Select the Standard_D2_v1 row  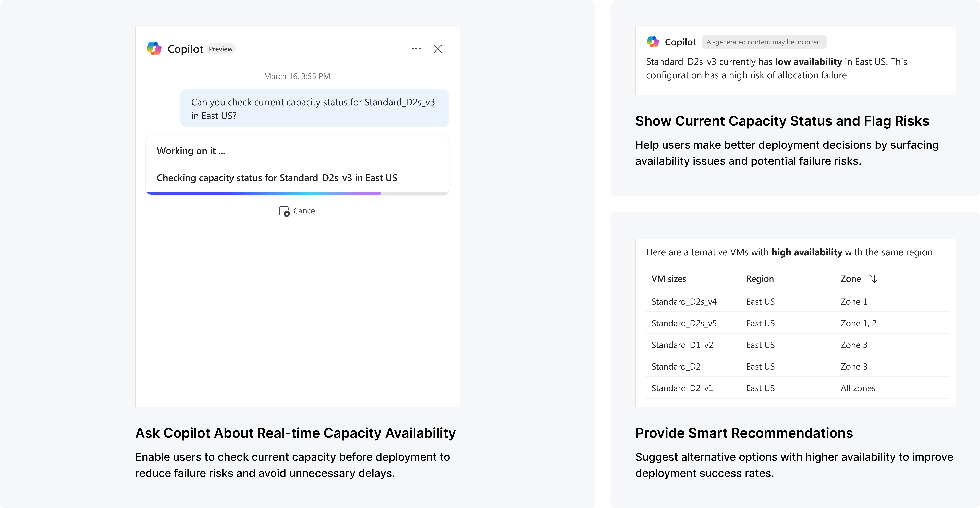click(797, 388)
